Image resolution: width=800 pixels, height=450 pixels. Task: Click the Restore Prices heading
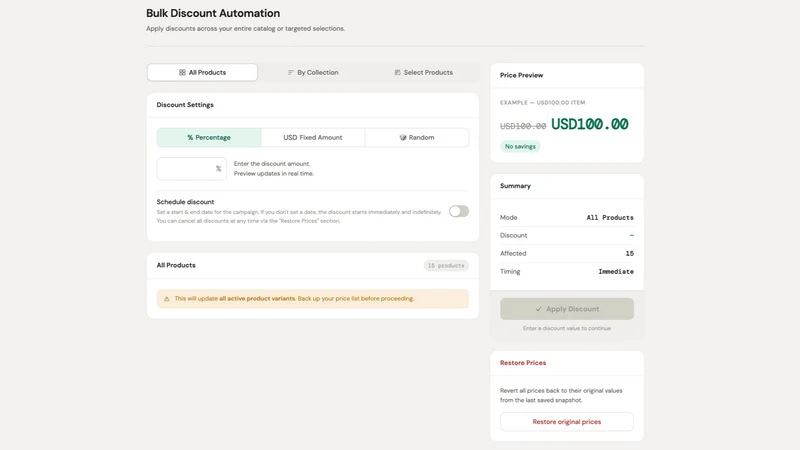[523, 363]
